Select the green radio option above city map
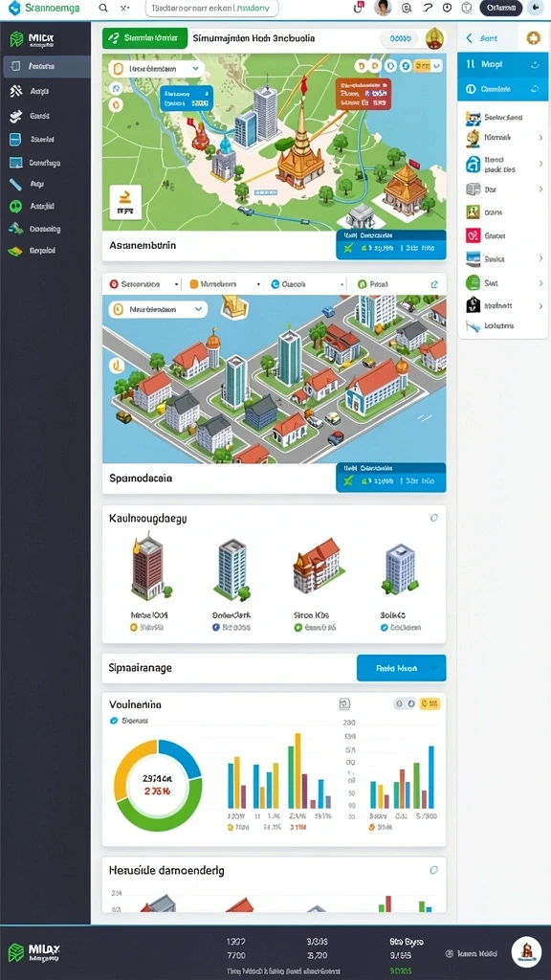Screen dimensions: 551x980 [362, 284]
